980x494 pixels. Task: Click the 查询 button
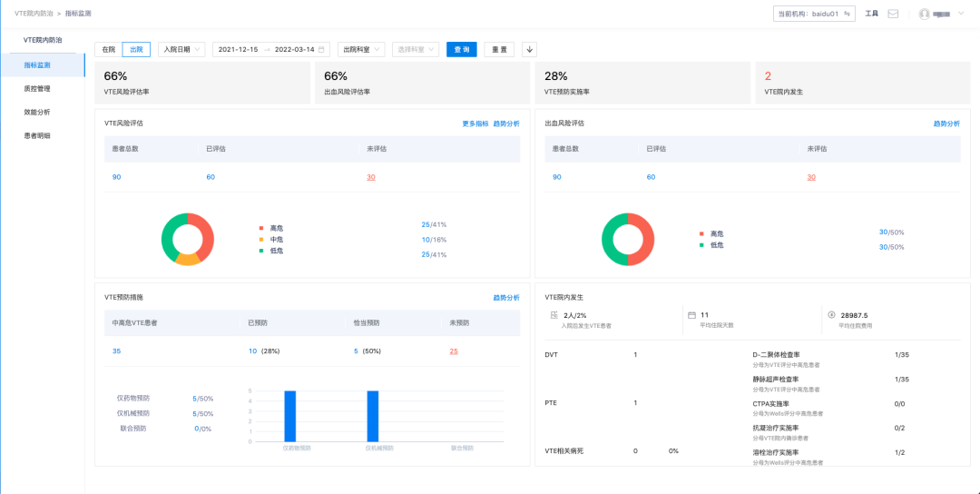coord(462,50)
